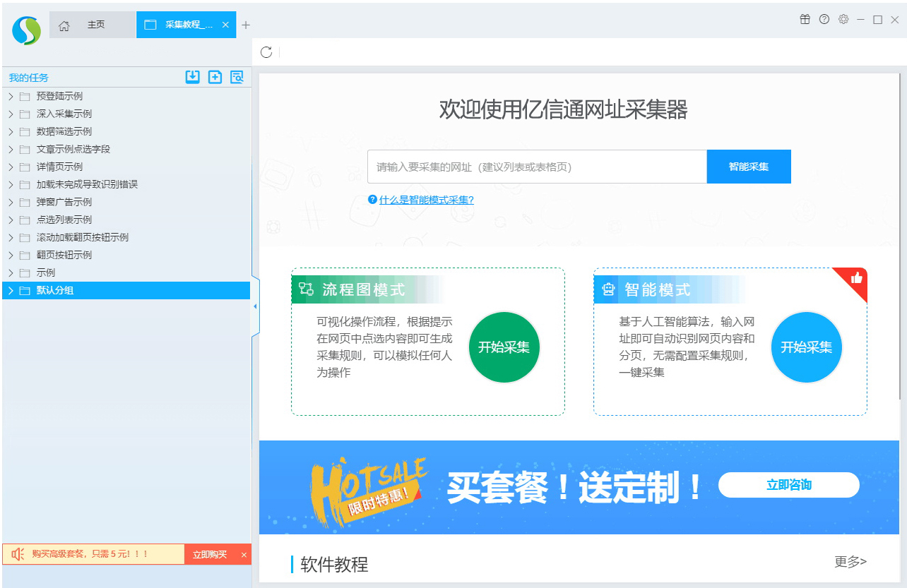Click the import task icon in 我的任务
The width and height of the screenshot is (907, 588).
[192, 77]
